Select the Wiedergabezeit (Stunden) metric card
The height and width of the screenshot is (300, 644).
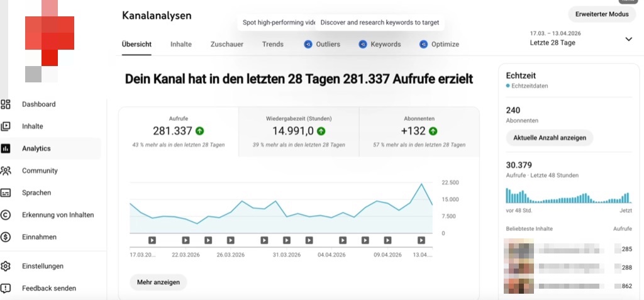(299, 132)
